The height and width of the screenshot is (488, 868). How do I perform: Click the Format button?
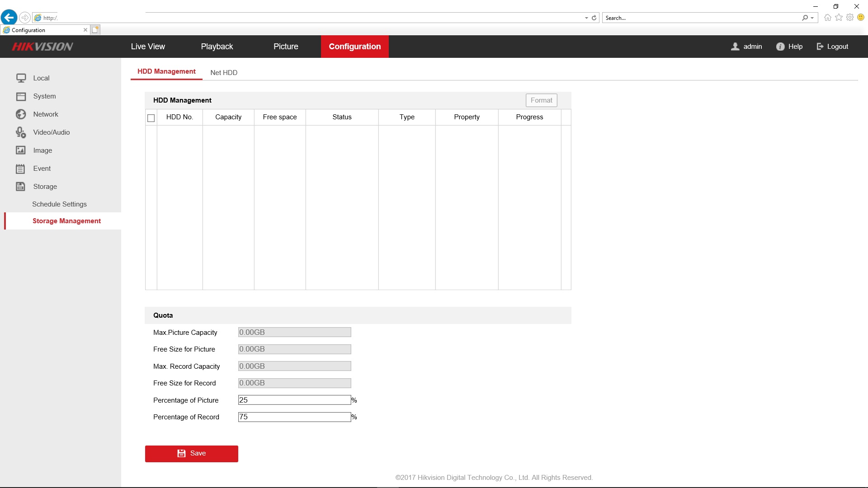(541, 100)
